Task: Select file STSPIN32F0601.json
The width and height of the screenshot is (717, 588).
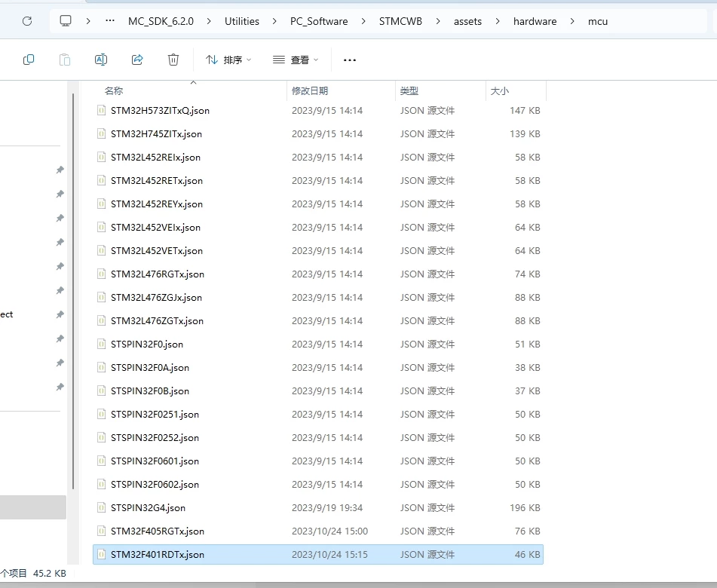Action: [318, 461]
